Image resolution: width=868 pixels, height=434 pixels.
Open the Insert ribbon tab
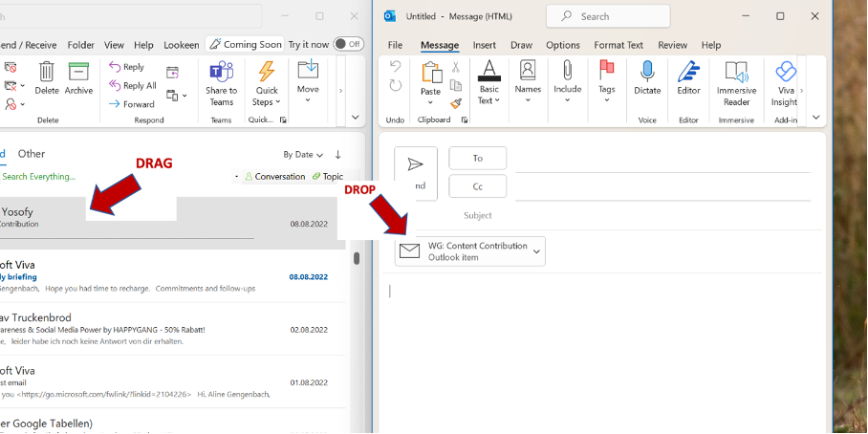click(x=484, y=45)
